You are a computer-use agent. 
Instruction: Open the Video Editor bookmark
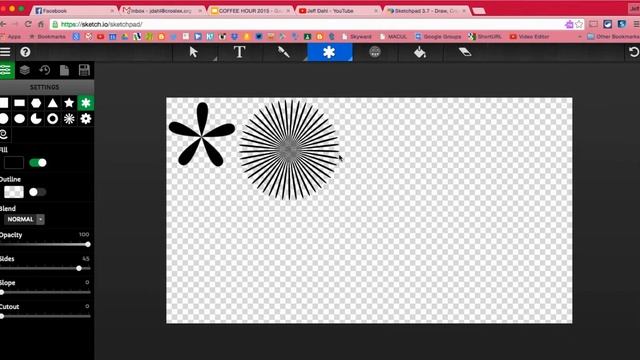click(x=529, y=37)
